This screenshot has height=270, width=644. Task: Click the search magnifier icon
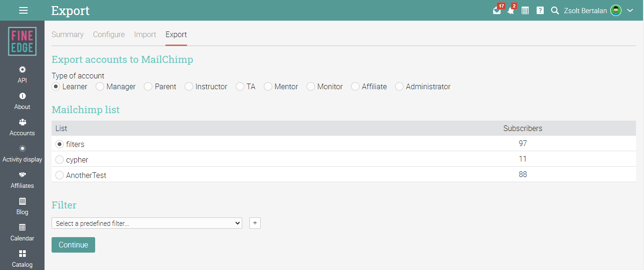pyautogui.click(x=555, y=10)
